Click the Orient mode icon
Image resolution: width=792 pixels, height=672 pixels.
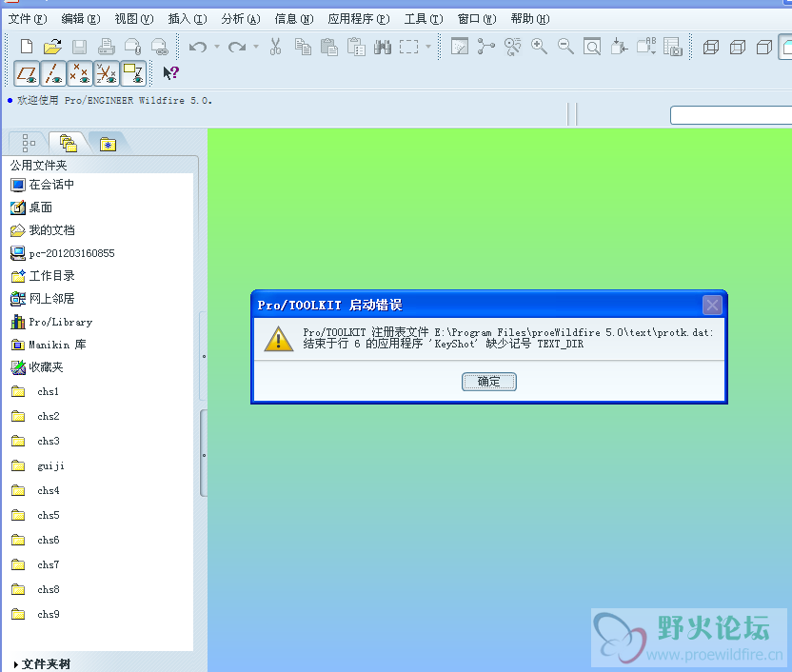click(512, 47)
